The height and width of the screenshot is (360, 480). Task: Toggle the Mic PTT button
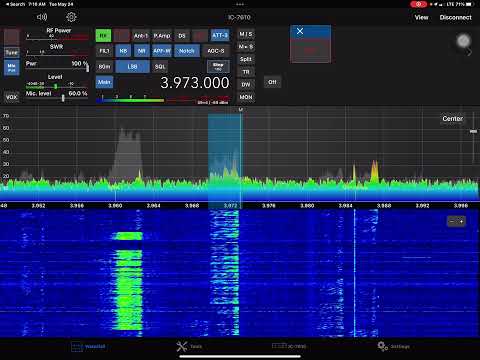click(x=12, y=68)
